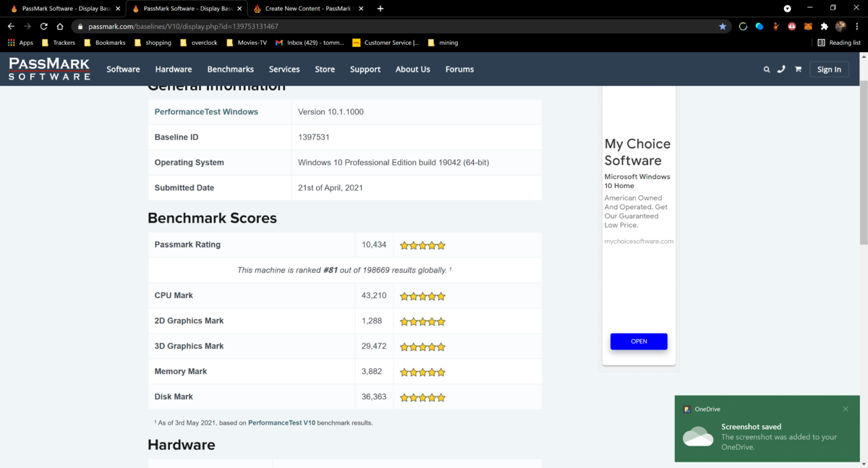Open the Customer Service bookmark

pos(386,43)
